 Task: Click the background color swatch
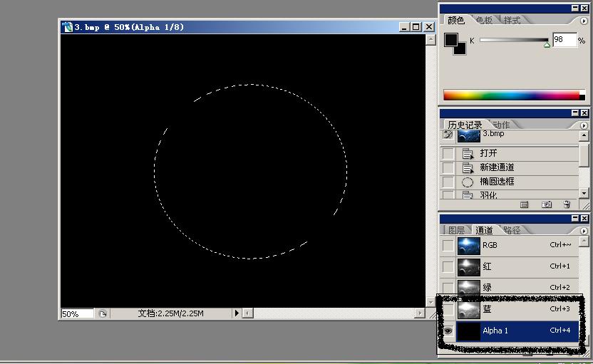coord(461,50)
